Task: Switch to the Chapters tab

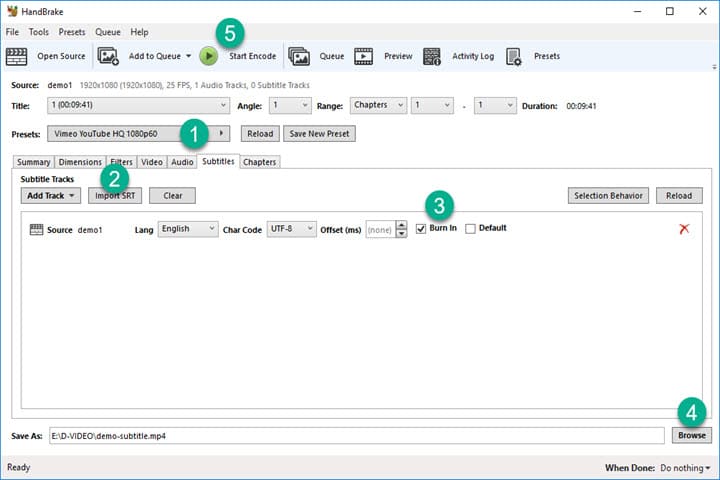Action: [259, 162]
